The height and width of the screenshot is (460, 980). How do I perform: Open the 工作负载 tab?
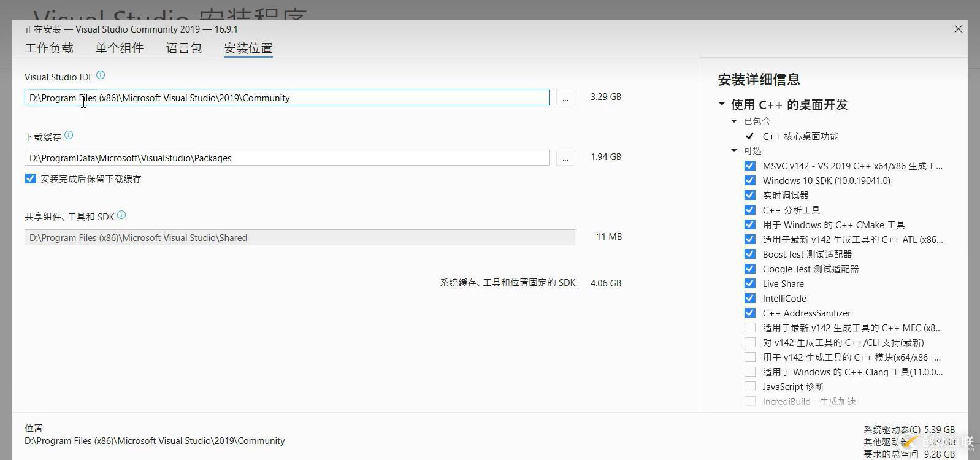click(x=49, y=48)
